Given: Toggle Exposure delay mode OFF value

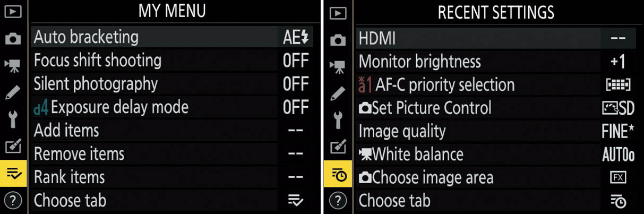Looking at the screenshot, I should click(x=295, y=107).
